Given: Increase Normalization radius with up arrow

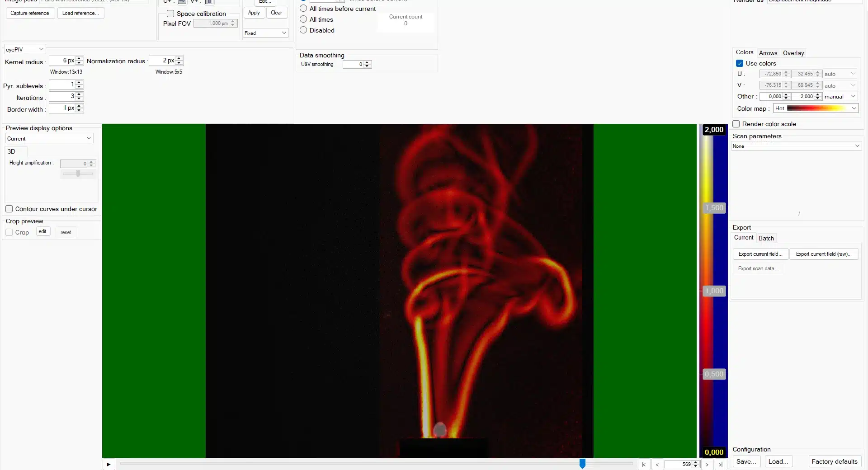Looking at the screenshot, I should 179,58.
